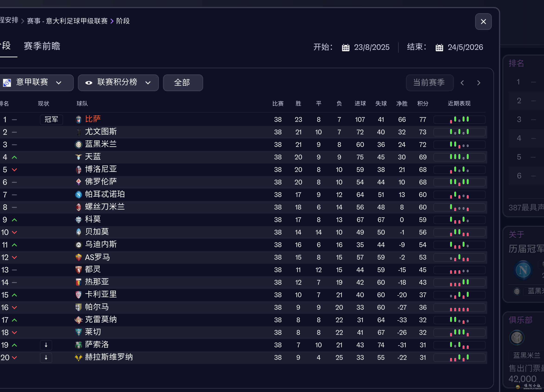
Task: Click the Hellas Verona club badge icon
Action: click(x=78, y=357)
